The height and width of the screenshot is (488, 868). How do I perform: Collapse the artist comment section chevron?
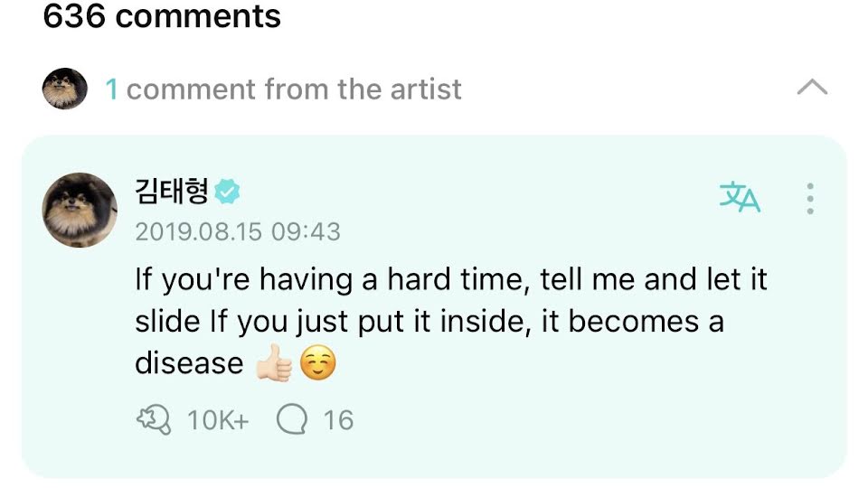click(x=812, y=88)
